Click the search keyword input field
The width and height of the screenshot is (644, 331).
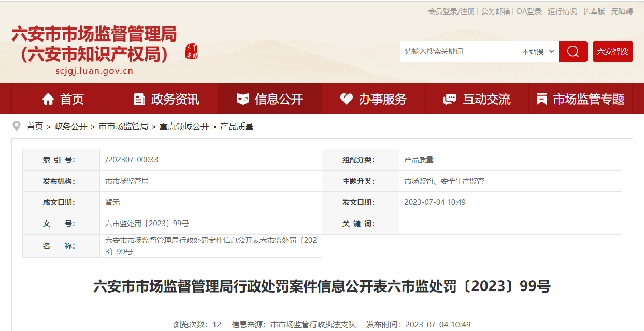pyautogui.click(x=459, y=52)
